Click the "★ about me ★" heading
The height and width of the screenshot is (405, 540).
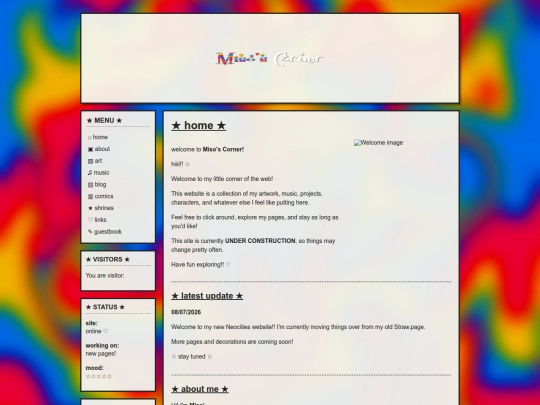point(200,389)
